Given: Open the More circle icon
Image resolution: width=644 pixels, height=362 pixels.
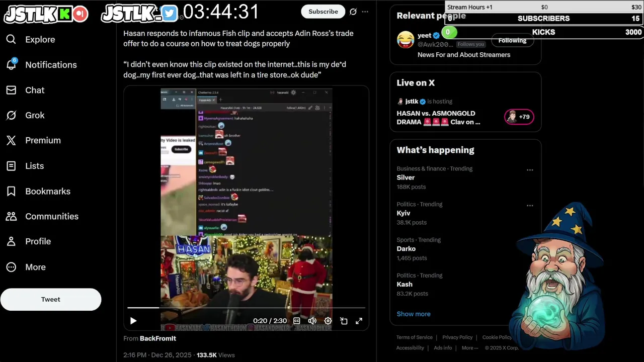Looking at the screenshot, I should tap(11, 267).
